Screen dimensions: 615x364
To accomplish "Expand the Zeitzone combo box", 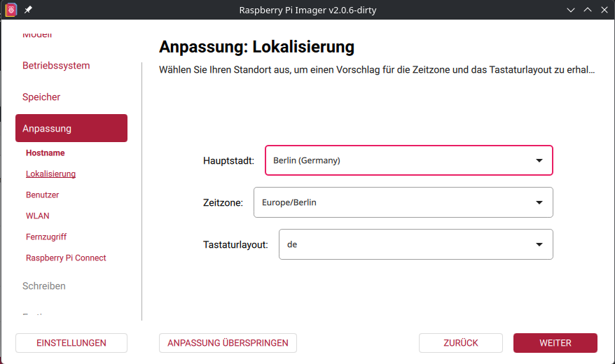I will point(403,202).
